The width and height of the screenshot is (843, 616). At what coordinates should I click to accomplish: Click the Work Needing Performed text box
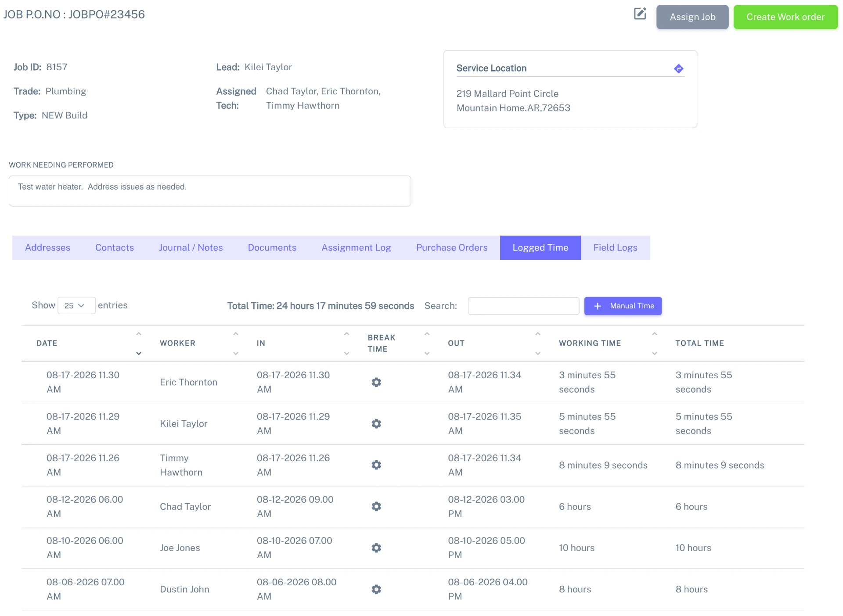210,191
